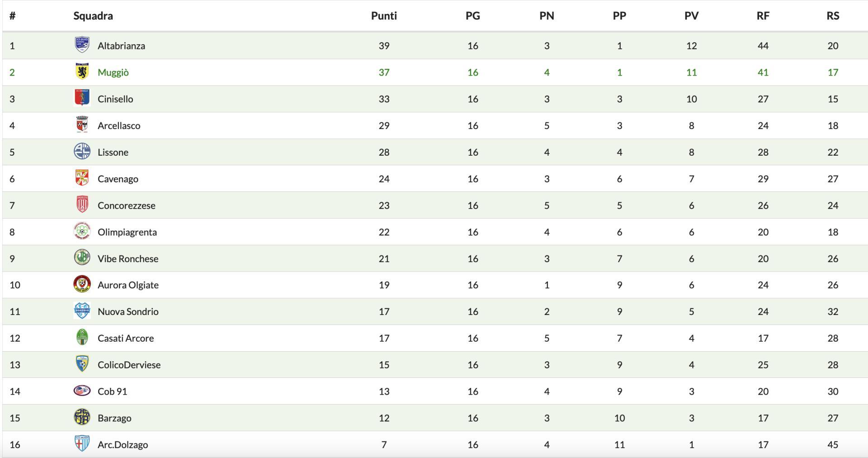868x458 pixels.
Task: Click the Altabrianza team crest icon
Action: (x=82, y=45)
